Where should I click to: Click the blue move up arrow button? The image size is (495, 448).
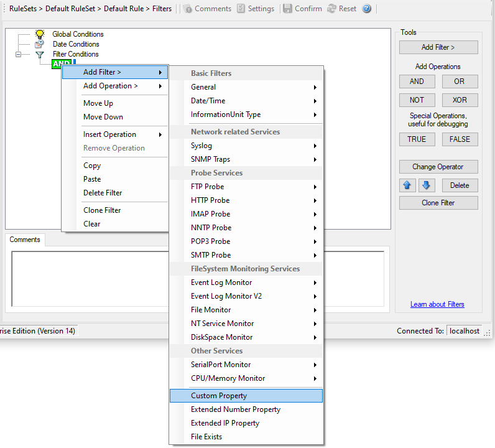click(x=407, y=185)
